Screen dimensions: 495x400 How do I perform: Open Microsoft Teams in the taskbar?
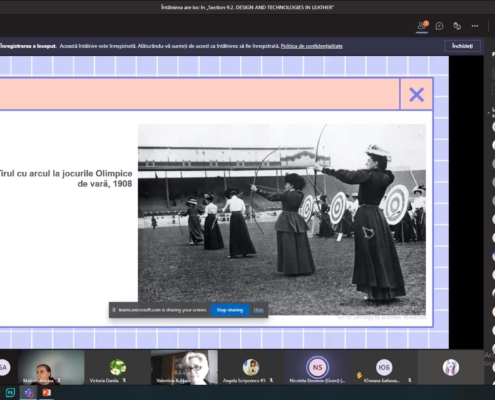tap(29, 393)
